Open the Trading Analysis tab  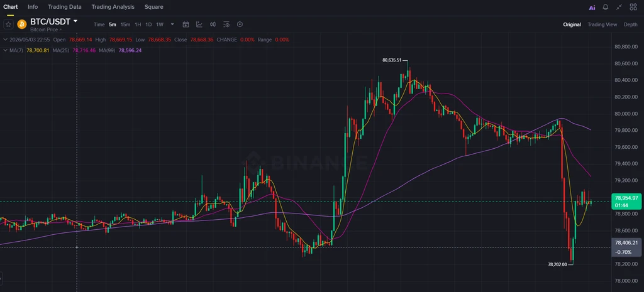pos(113,7)
